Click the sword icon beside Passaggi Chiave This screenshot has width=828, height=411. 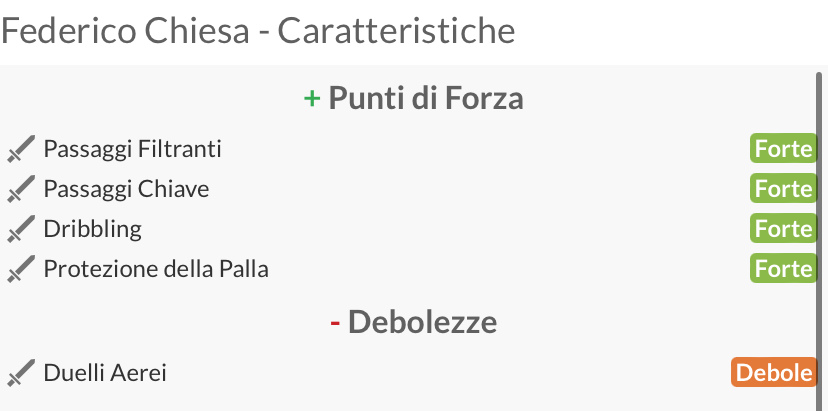(21, 189)
